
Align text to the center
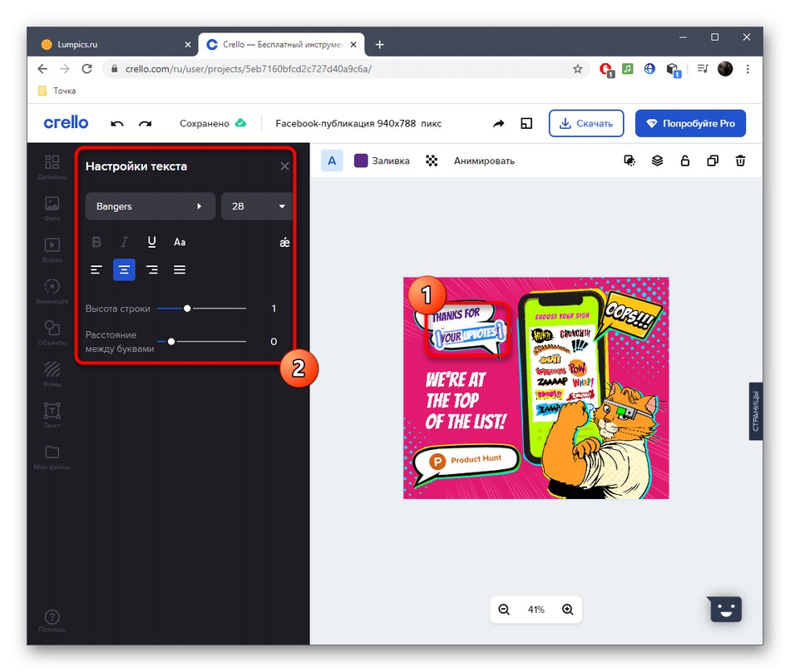click(x=124, y=270)
